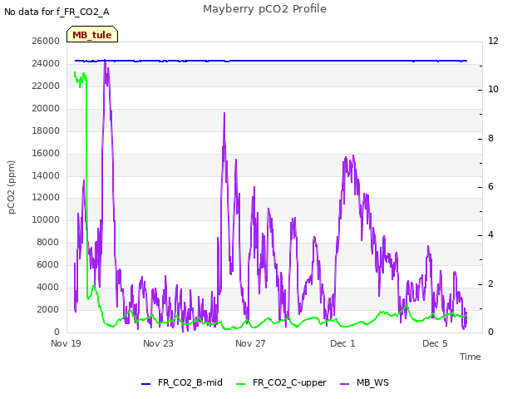Image resolution: width=532 pixels, height=399 pixels.
Task: Click the pCO2 (ppm) axis title
Action: click(11, 187)
